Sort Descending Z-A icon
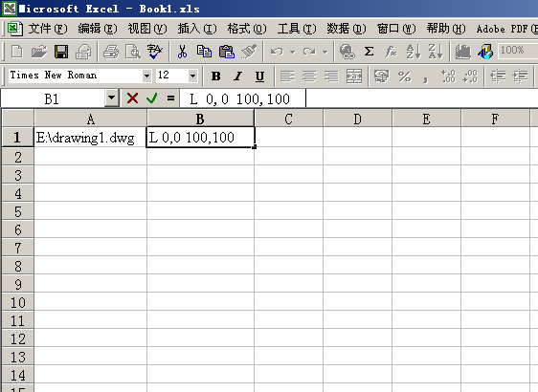The width and height of the screenshot is (538, 392). (x=436, y=52)
